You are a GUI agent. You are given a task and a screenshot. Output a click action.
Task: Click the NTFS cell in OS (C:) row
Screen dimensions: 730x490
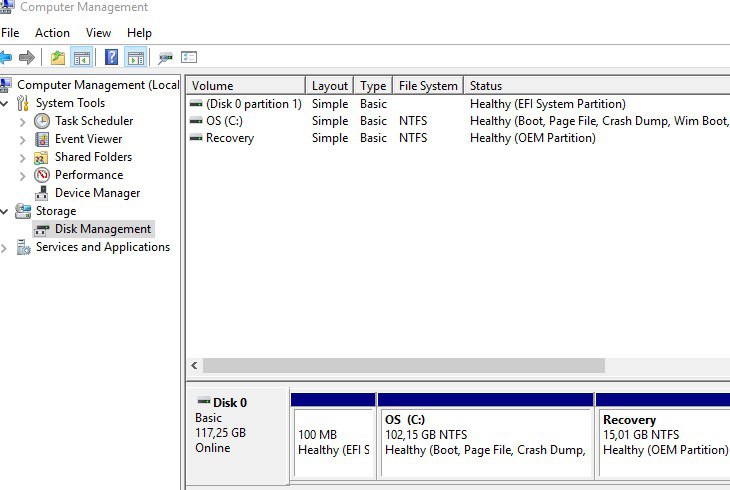tap(413, 121)
